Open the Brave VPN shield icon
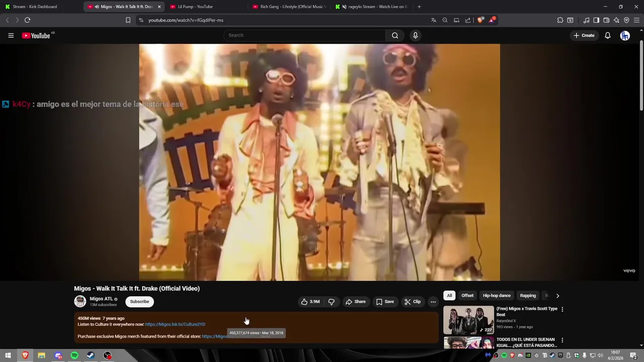 (626, 20)
